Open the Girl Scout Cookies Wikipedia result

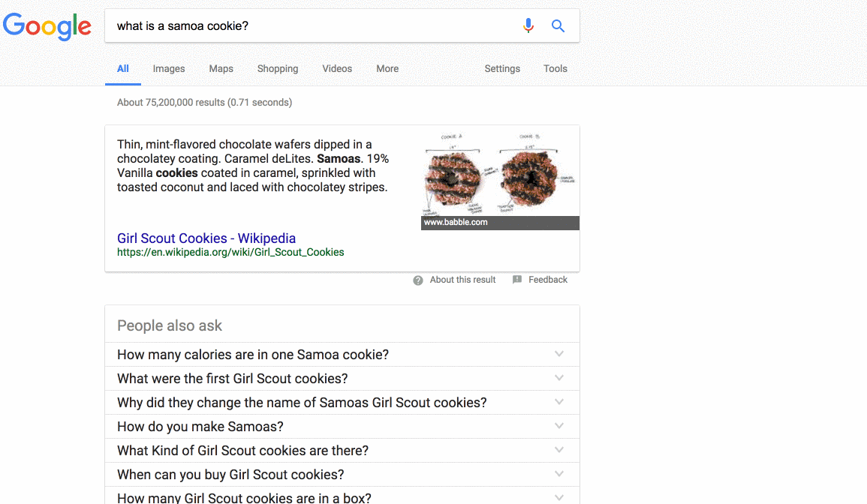[206, 238]
